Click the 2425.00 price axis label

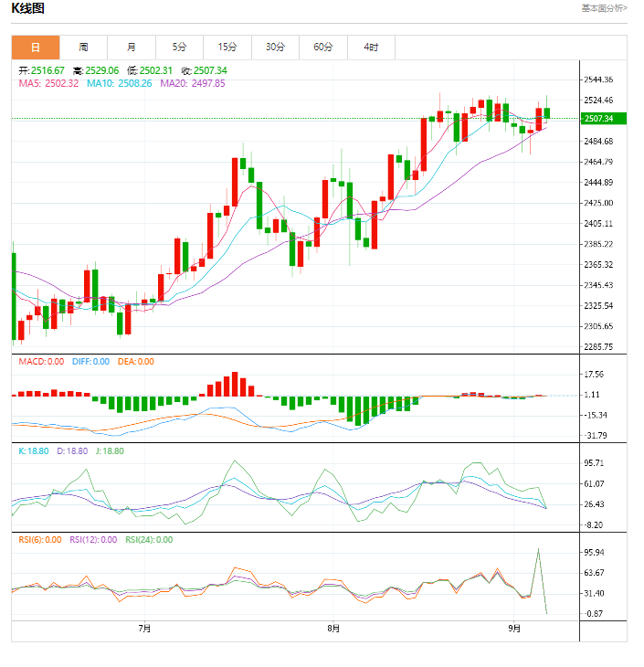click(598, 203)
